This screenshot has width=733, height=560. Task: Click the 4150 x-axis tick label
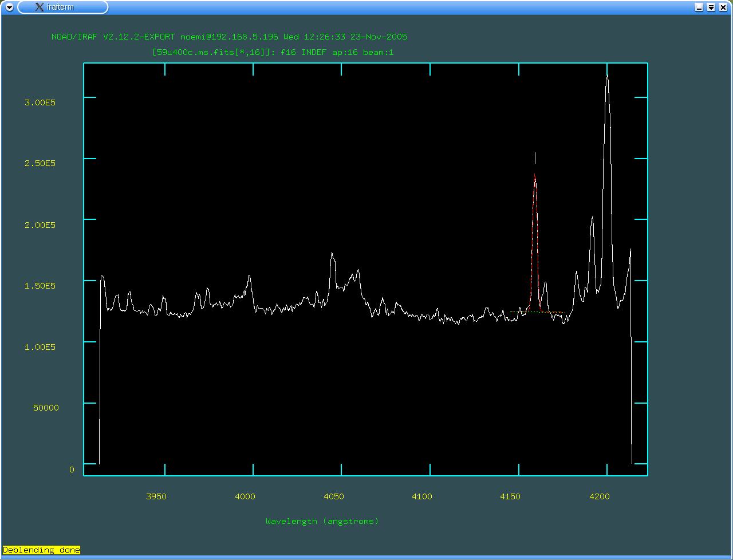[x=510, y=496]
